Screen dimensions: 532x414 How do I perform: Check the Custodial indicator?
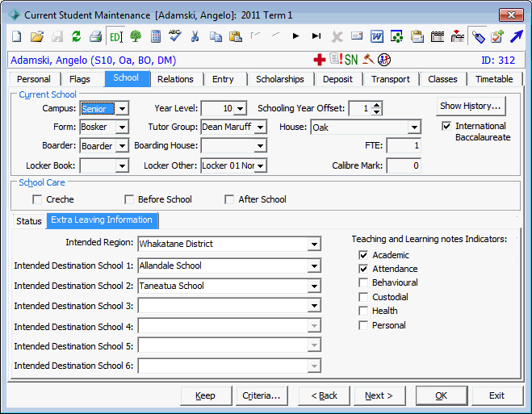[x=363, y=297]
